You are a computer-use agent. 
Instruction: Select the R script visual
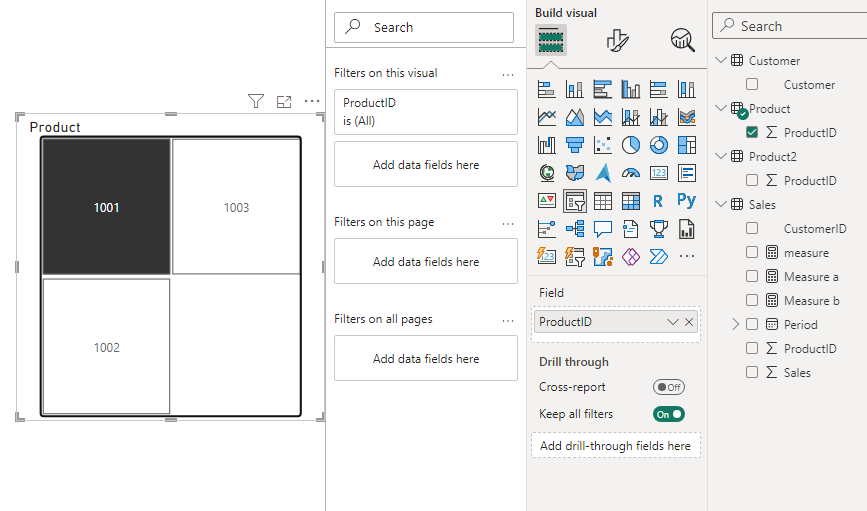coord(659,201)
